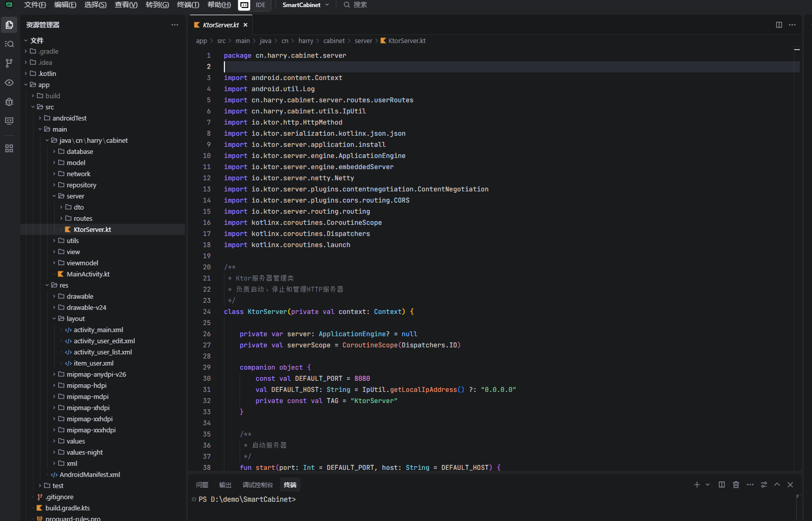This screenshot has height=521, width=812.
Task: Open the search view in the activity bar
Action: coord(9,44)
